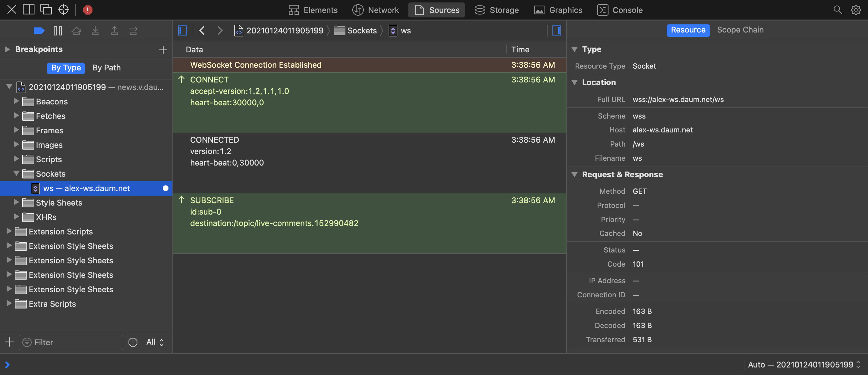868x375 pixels.
Task: Activate the element inspection crosshair icon
Action: click(64, 9)
